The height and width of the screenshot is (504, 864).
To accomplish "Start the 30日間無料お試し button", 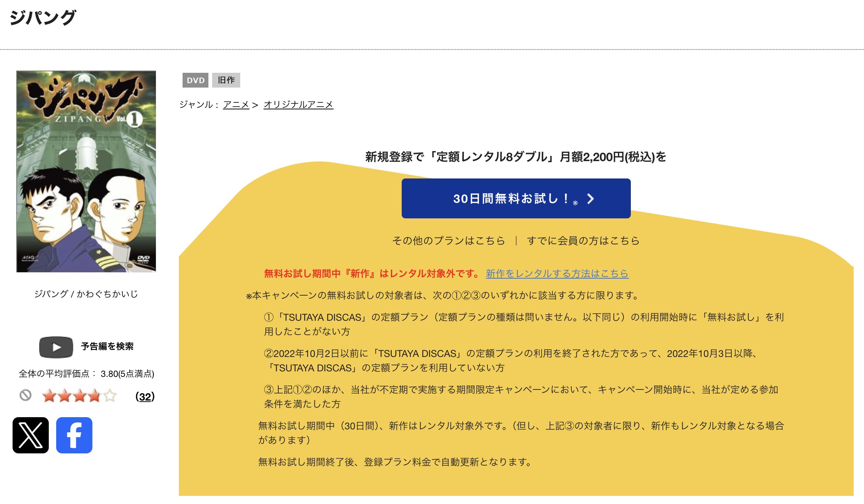I will pos(516,198).
